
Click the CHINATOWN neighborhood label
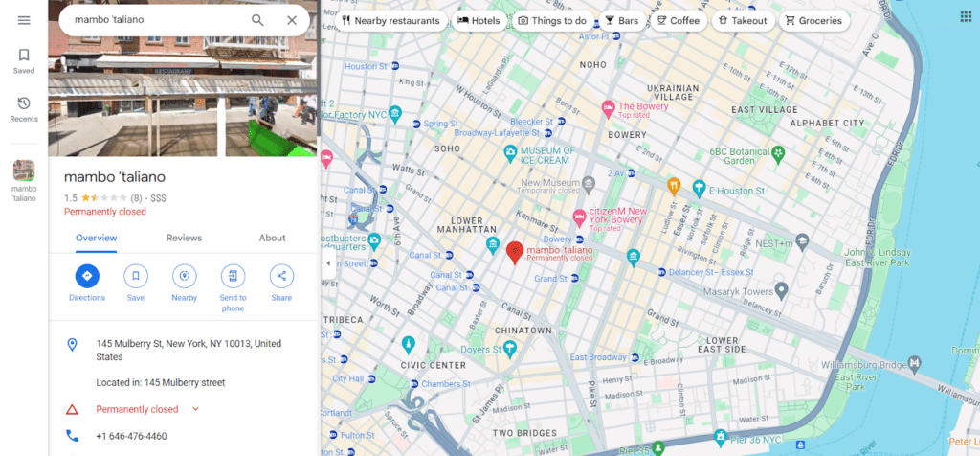[523, 331]
